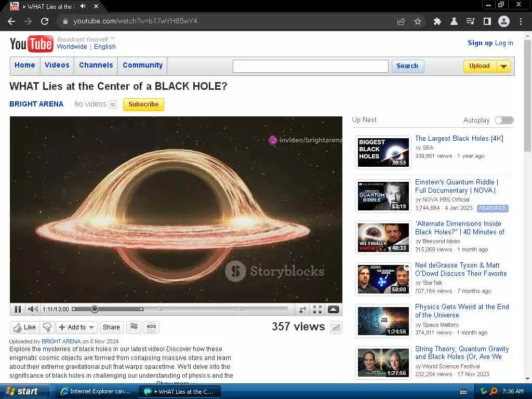This screenshot has height=399, width=532.
Task: Open 'Alternate Dimensions Inside Black Holes' link
Action: click(x=460, y=228)
